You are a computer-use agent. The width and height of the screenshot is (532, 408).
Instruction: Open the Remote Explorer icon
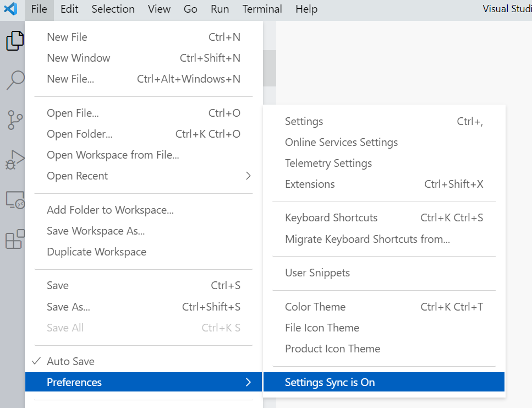click(15, 200)
